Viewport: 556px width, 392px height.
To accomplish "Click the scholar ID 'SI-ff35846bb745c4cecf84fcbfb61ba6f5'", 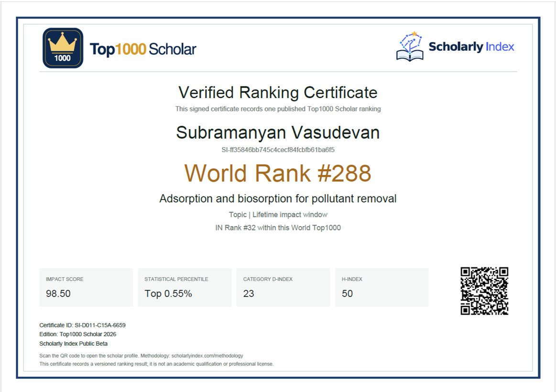I will tap(278, 150).
